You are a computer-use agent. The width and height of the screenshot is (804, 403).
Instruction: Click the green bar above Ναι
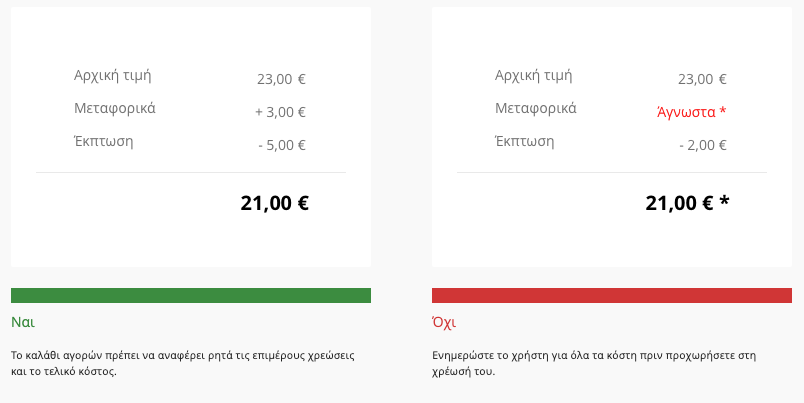click(191, 295)
